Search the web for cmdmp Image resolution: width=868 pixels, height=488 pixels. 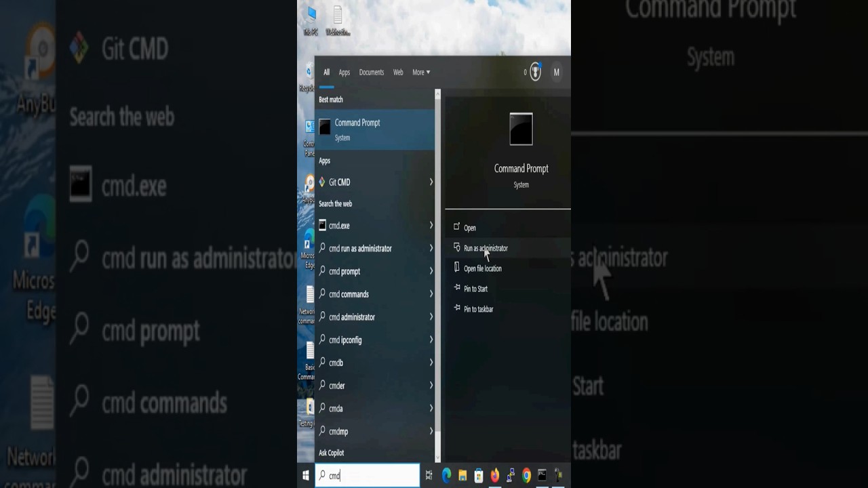click(375, 432)
